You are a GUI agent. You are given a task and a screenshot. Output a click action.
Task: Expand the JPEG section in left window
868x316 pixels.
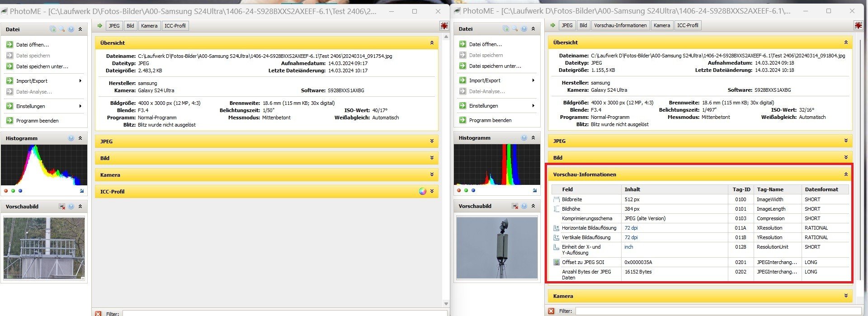click(432, 141)
